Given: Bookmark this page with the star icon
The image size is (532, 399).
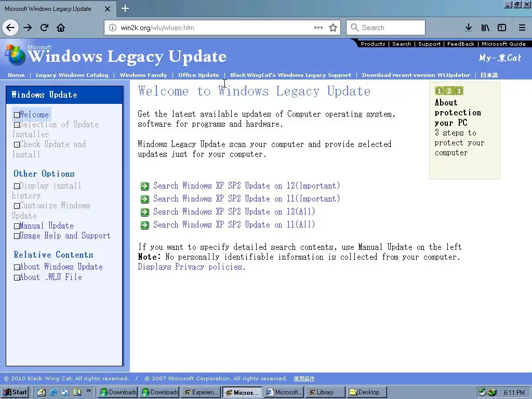Looking at the screenshot, I should pyautogui.click(x=333, y=28).
